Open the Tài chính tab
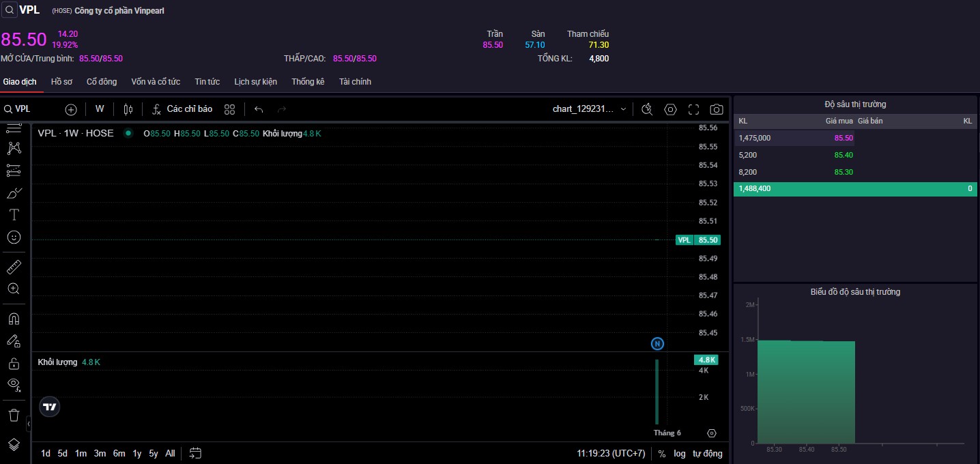980x464 pixels. (x=355, y=82)
